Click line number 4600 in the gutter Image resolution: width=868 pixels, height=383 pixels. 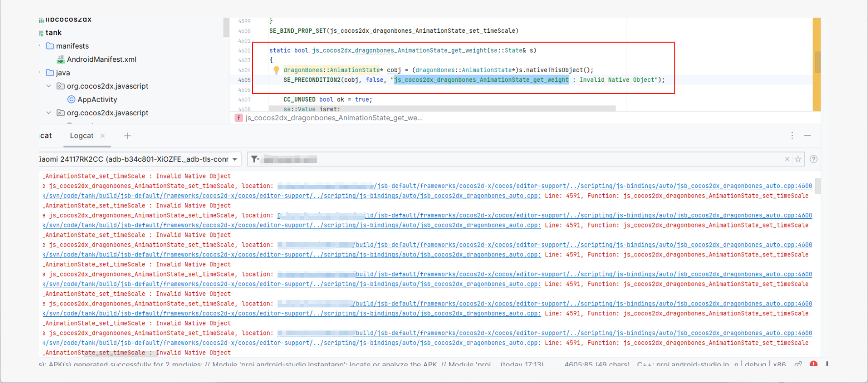pyautogui.click(x=244, y=31)
